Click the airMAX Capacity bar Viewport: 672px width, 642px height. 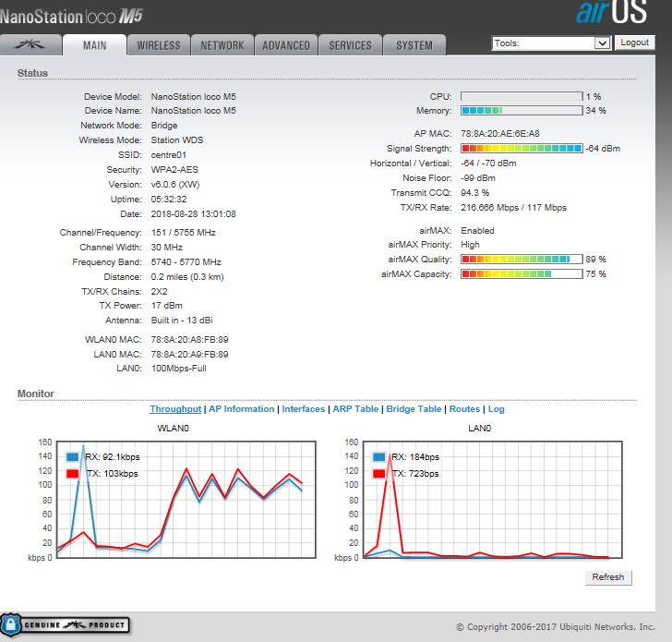point(522,273)
